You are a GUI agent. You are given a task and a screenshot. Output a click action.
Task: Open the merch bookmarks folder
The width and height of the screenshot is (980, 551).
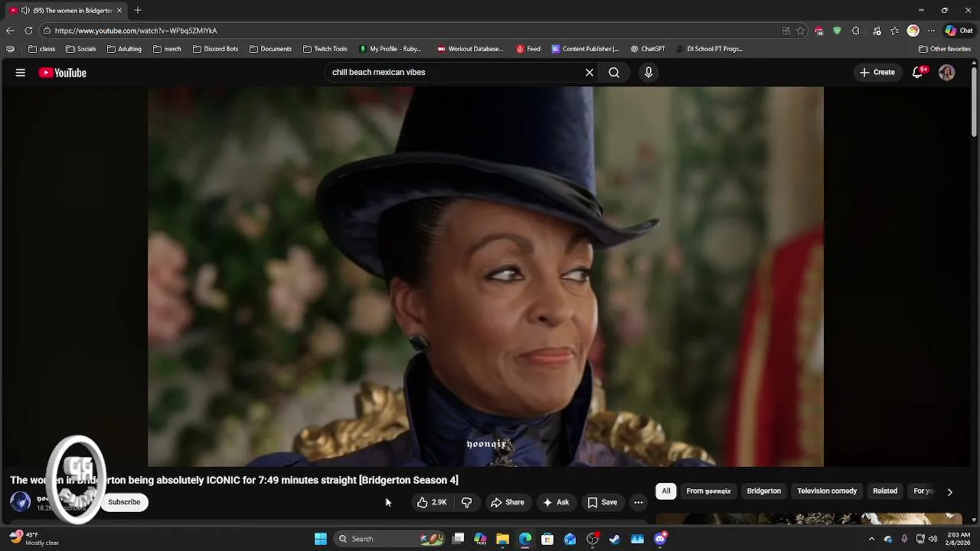tap(167, 49)
